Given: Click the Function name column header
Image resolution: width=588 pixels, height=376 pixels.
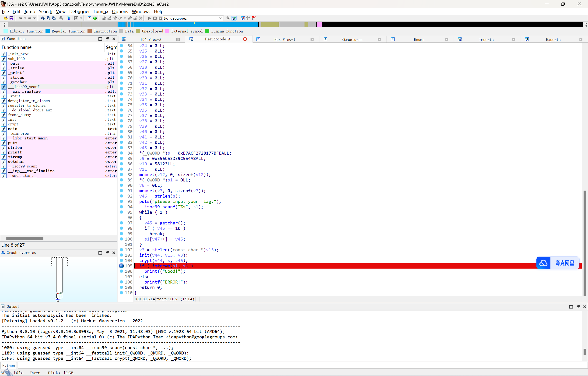Looking at the screenshot, I should 17,47.
